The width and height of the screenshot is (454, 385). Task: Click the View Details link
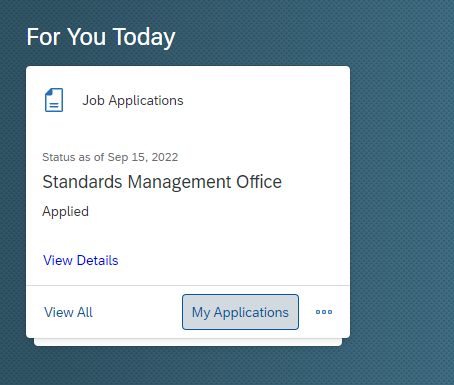tap(81, 260)
